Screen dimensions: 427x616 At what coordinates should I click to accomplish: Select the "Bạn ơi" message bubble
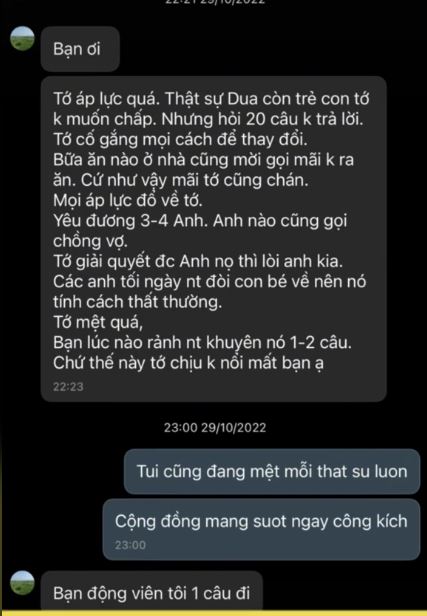tap(80, 49)
